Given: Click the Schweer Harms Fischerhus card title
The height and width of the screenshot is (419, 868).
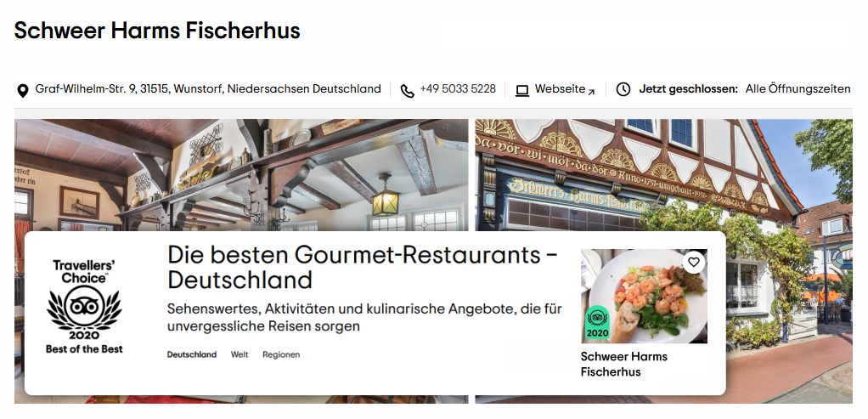Looking at the screenshot, I should point(624,364).
